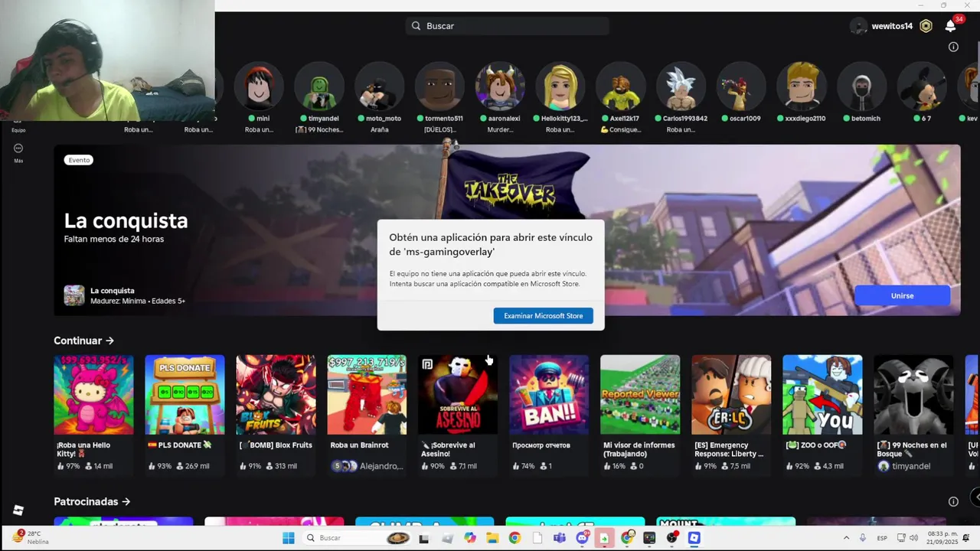Open Emergency Response: Liberty game thumbnail
The image size is (980, 551).
coord(731,395)
